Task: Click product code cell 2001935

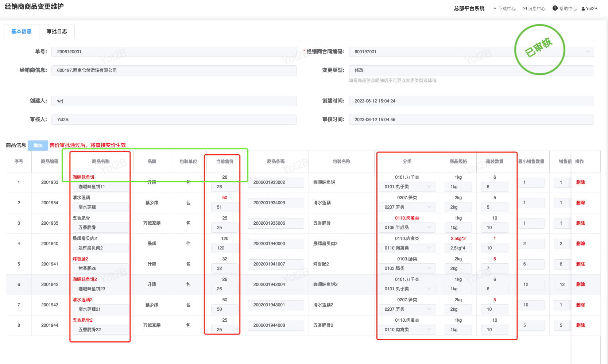Action: click(50, 223)
